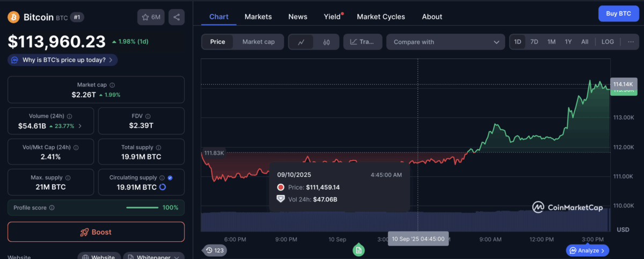Screen dimensions: 644x259
Task: Click the 21M BTC max supply value
Action: (50, 187)
